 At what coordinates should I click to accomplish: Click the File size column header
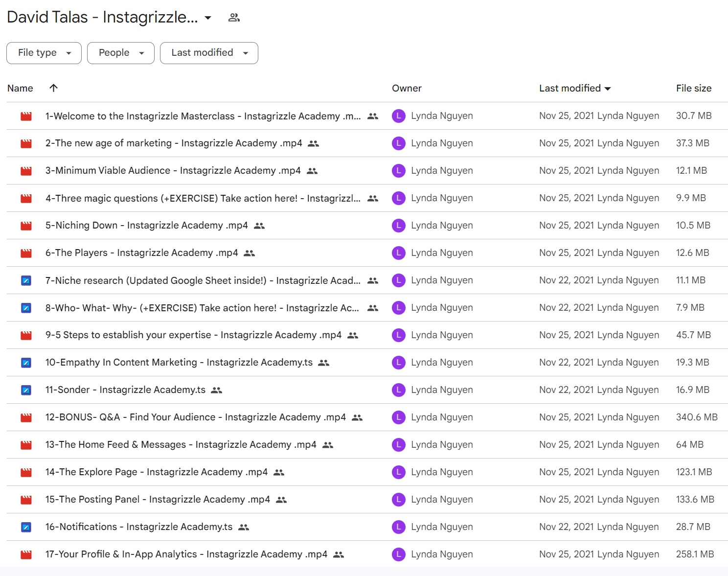coord(694,88)
